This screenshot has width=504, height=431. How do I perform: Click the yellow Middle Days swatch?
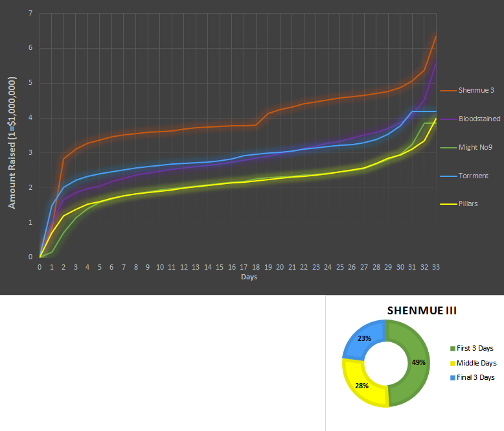pos(453,363)
